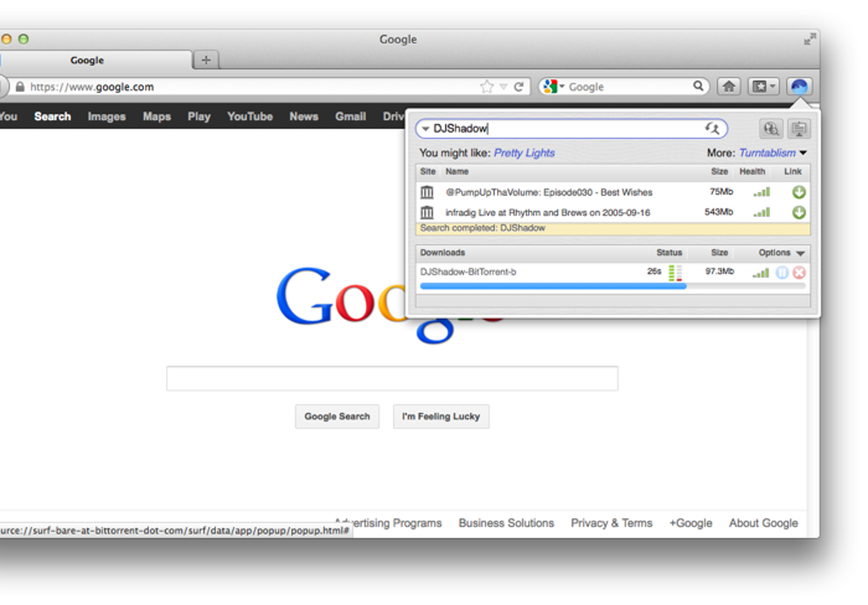Open Privacy & Terms footer link
The height and width of the screenshot is (605, 868).
pos(612,523)
